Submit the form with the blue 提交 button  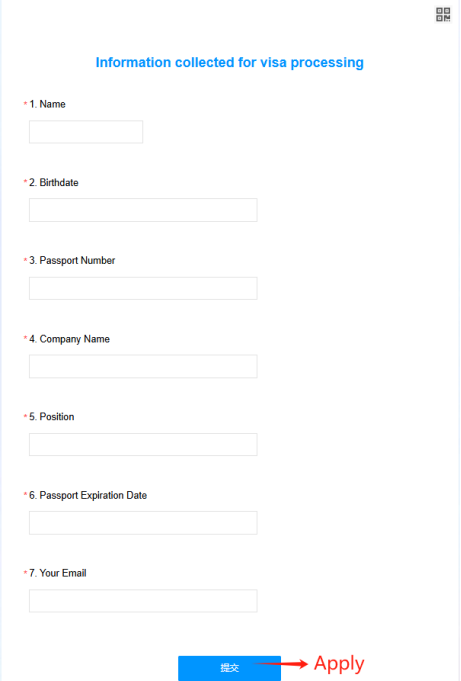tap(229, 668)
